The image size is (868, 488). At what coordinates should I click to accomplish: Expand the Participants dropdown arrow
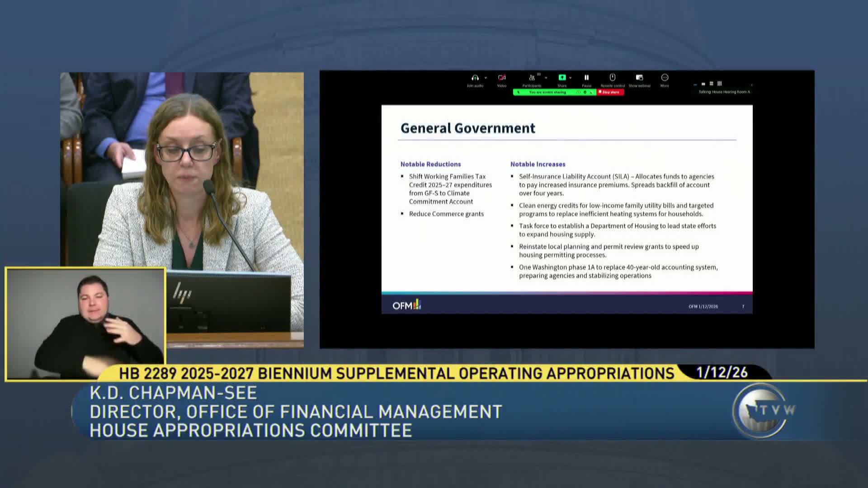[x=546, y=78]
